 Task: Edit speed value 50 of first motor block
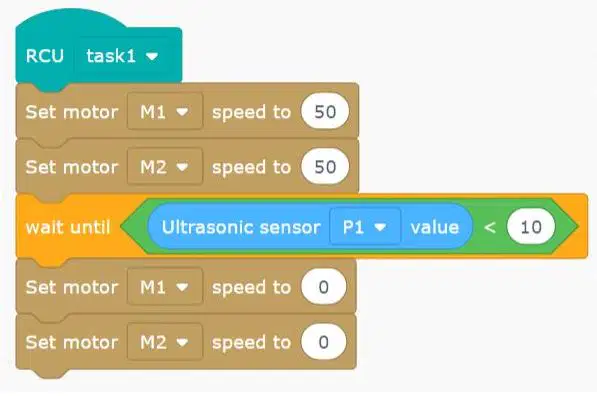point(325,112)
